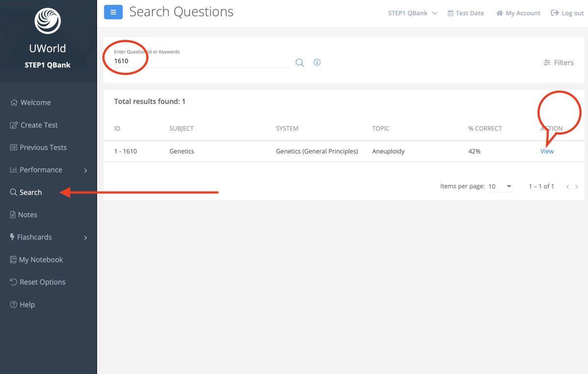588x374 pixels.
Task: Click the Question Id or Keywords field
Action: [x=201, y=61]
